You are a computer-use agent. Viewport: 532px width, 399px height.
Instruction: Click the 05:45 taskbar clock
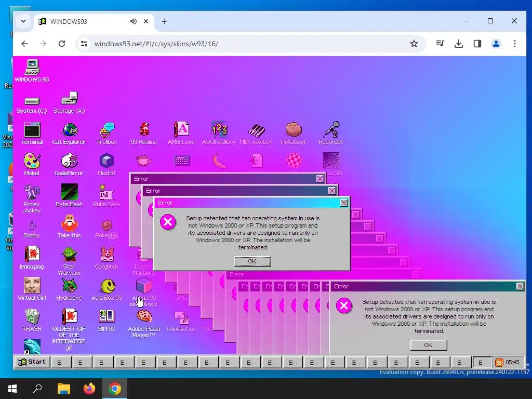(x=512, y=362)
